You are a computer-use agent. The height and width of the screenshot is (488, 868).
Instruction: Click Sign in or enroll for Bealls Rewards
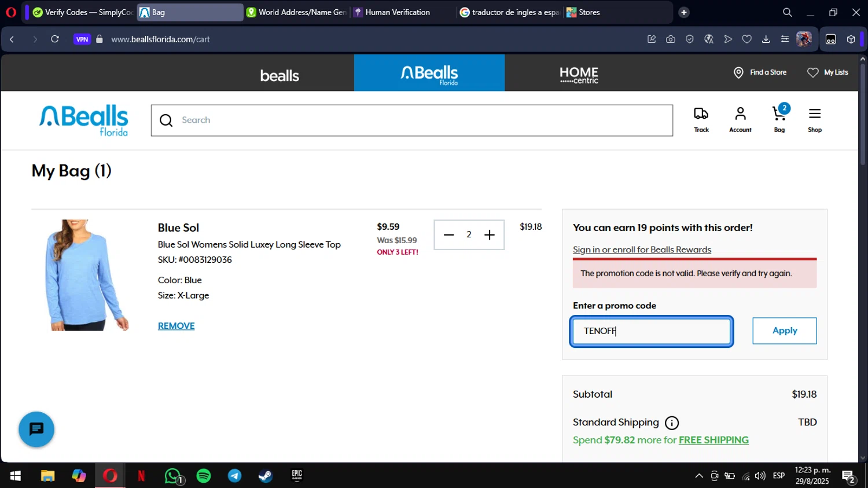point(642,249)
